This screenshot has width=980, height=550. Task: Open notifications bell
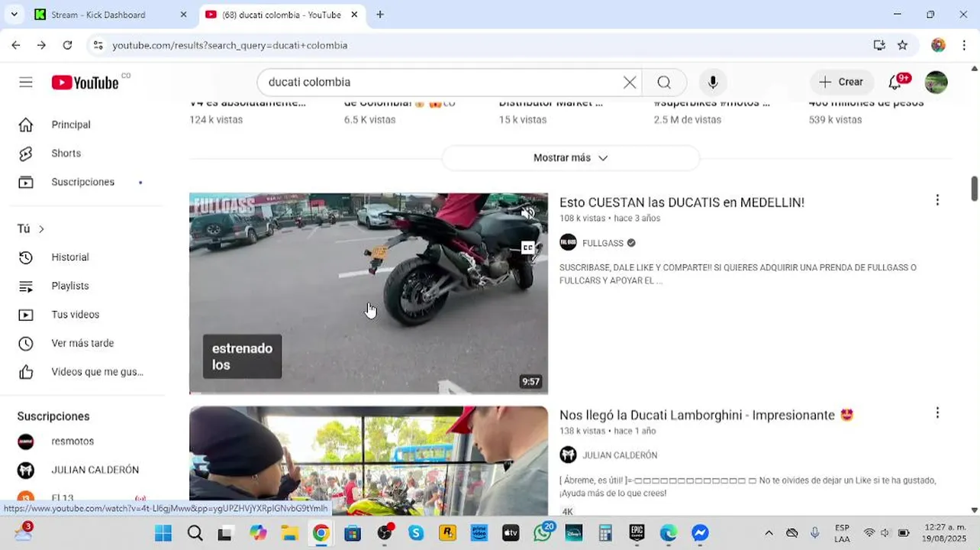[895, 82]
